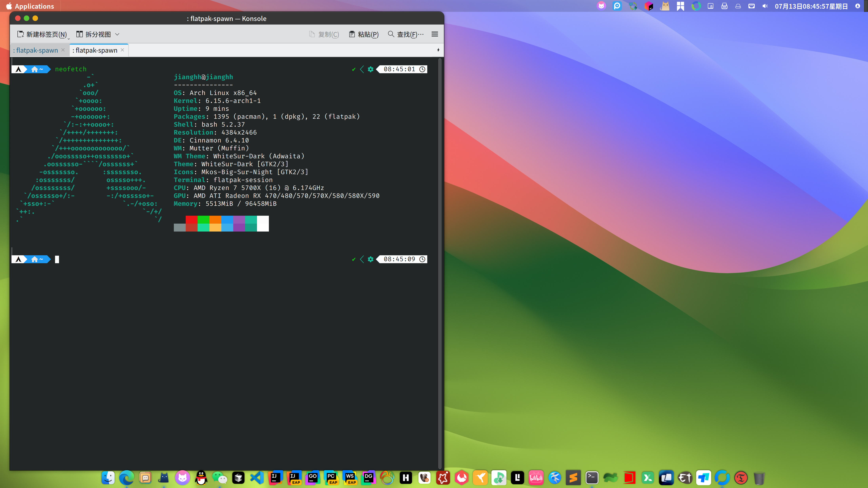Open QQ penguin app in dock

pyautogui.click(x=201, y=478)
